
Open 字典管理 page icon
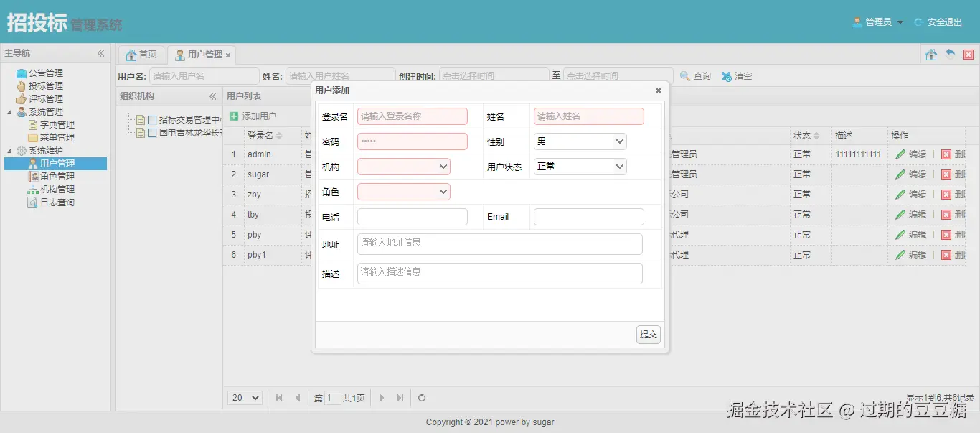point(33,125)
